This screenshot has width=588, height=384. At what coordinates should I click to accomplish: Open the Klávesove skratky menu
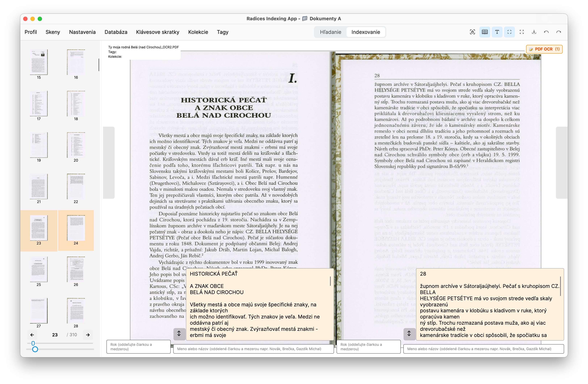(157, 32)
